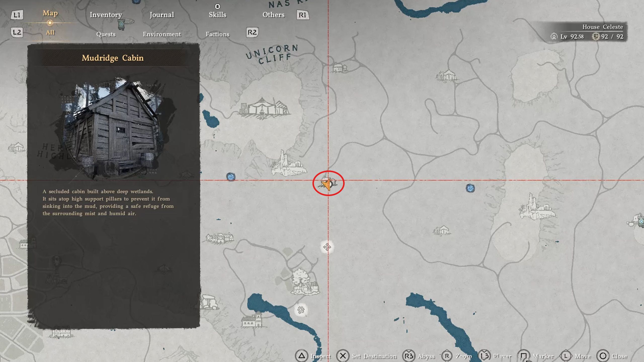
Task: Switch to the Journal tab
Action: pyautogui.click(x=162, y=15)
